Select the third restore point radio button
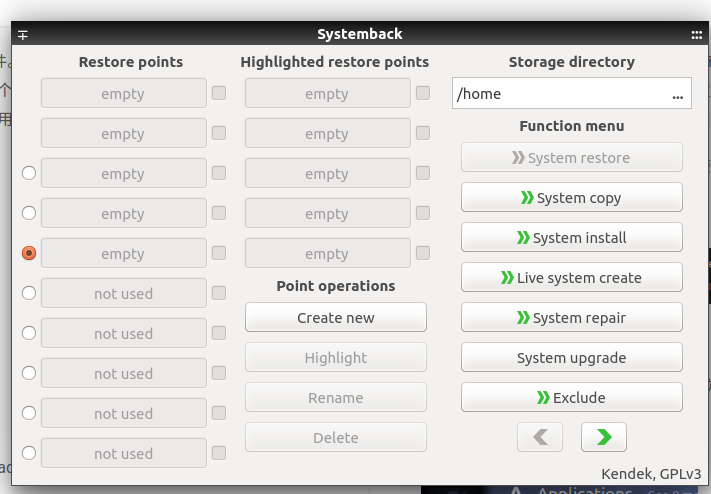The width and height of the screenshot is (711, 494). [29, 174]
